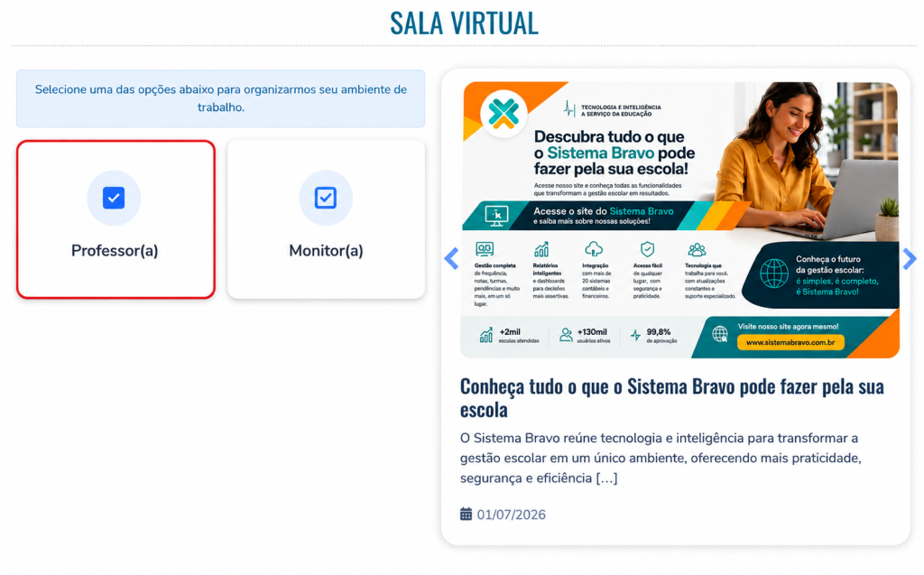
Task: Click the '+130mil usuários ativos' stat
Action: click(585, 336)
